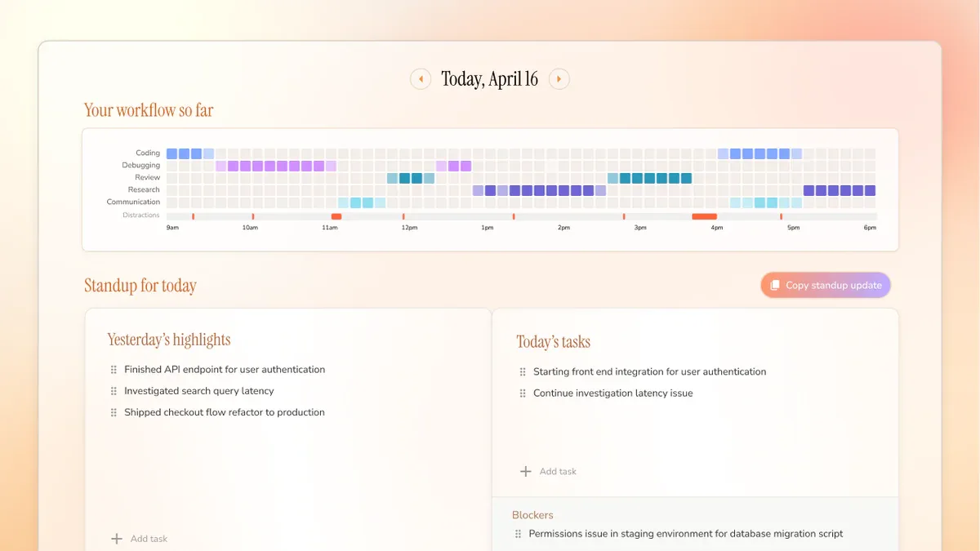Go to previous day arrow
The height and width of the screenshot is (551, 980).
421,79
